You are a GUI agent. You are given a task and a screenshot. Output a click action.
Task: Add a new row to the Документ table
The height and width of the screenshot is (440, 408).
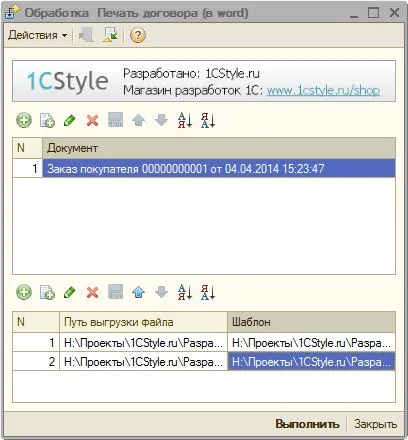tap(24, 120)
